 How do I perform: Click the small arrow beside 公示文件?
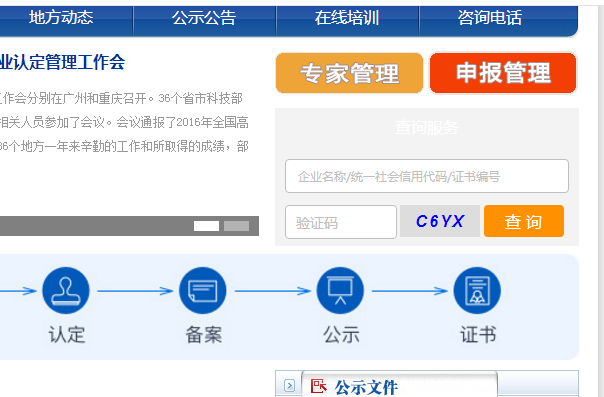coord(289,385)
